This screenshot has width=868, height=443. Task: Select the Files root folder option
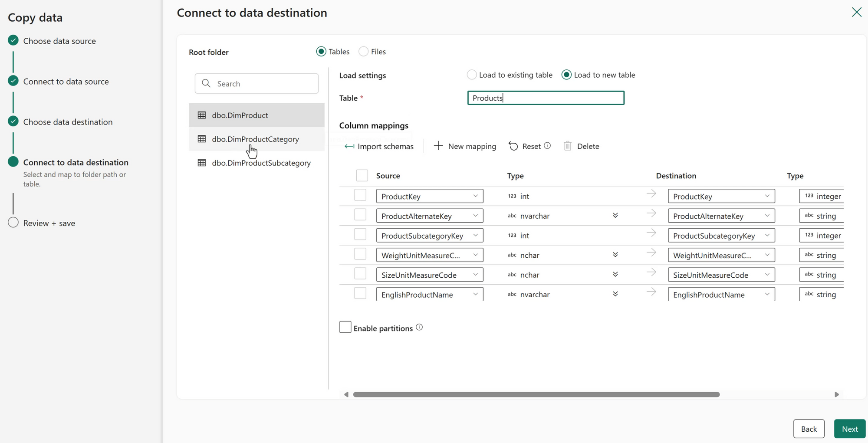364,52
